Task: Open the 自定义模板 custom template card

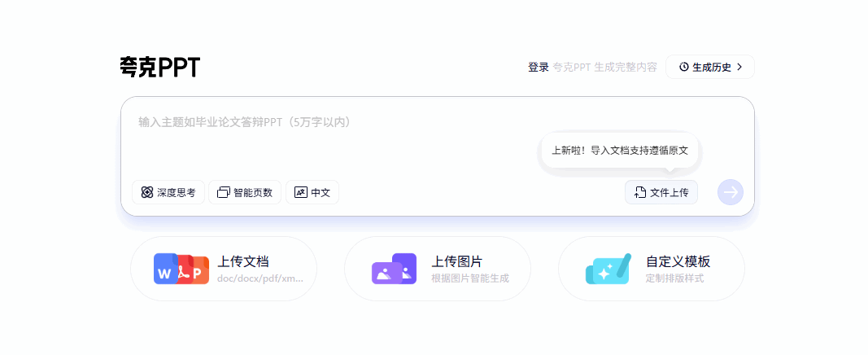Action: coord(652,269)
